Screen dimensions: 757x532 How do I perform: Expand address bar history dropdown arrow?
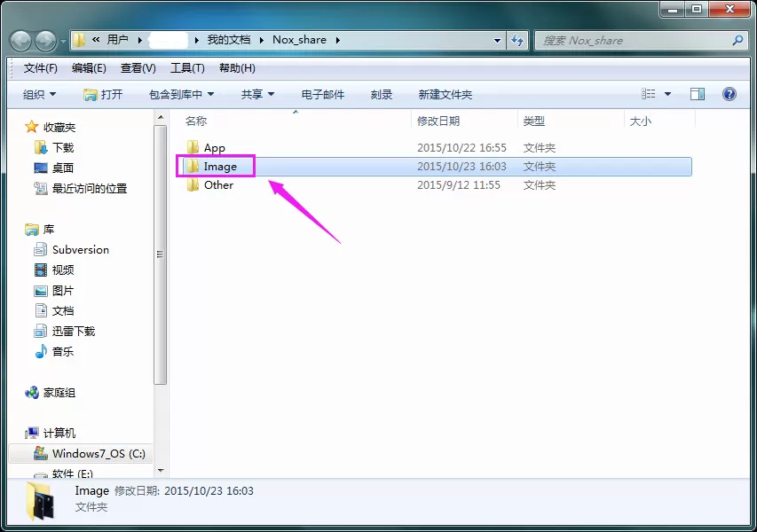497,41
